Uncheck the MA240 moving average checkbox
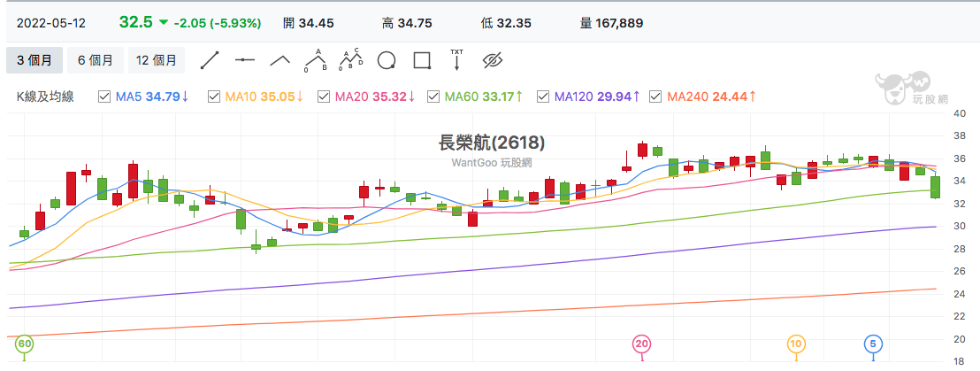Image resolution: width=980 pixels, height=371 pixels. pos(655,97)
